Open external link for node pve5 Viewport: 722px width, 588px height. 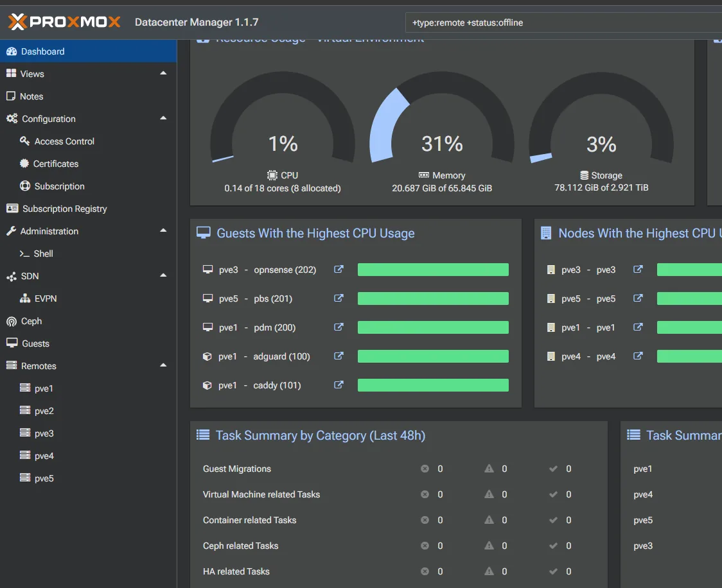pyautogui.click(x=638, y=298)
